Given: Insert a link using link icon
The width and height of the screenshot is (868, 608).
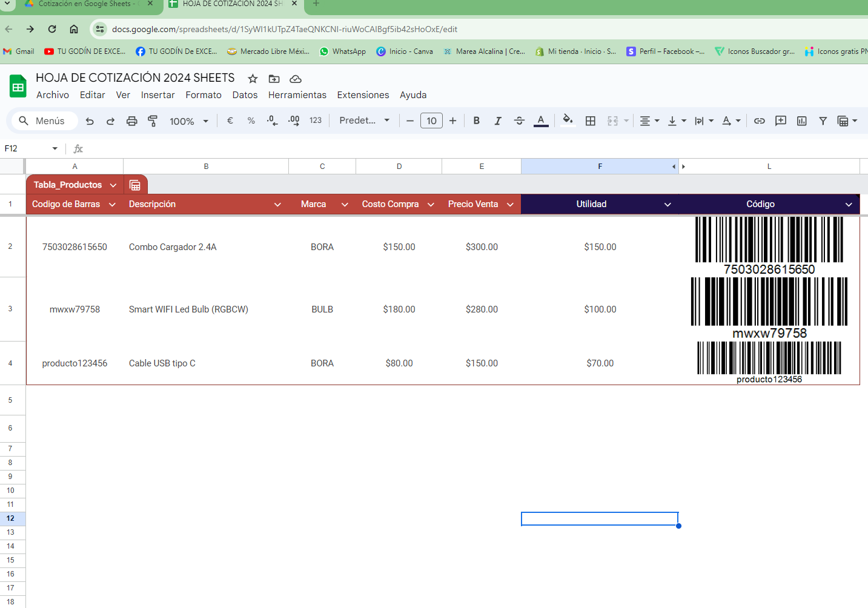Looking at the screenshot, I should pos(760,121).
